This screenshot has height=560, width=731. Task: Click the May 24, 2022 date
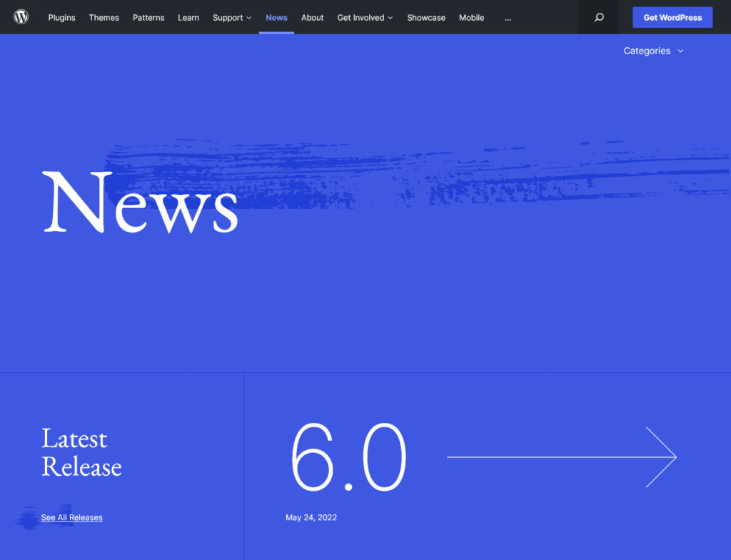[x=311, y=517]
